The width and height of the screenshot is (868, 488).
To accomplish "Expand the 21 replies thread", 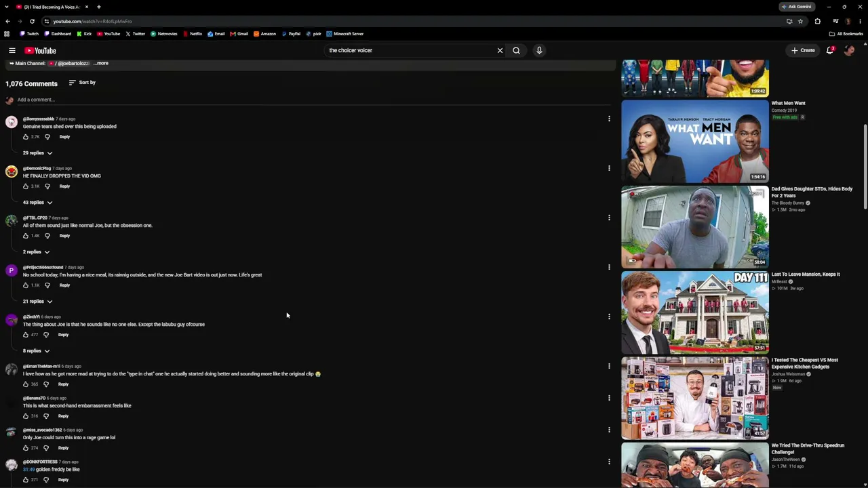I will pos(37,302).
